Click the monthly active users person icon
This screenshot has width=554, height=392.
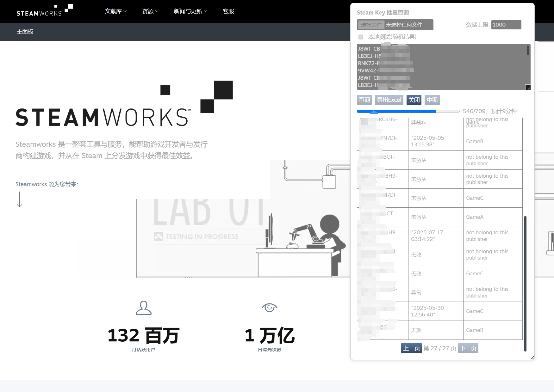[x=144, y=308]
